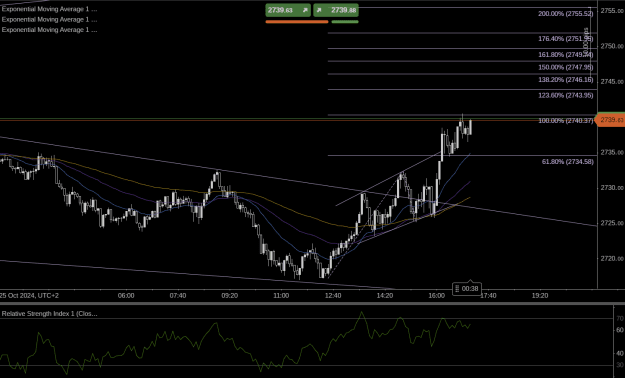Select the bottom Exponential Moving Average label

(49, 30)
